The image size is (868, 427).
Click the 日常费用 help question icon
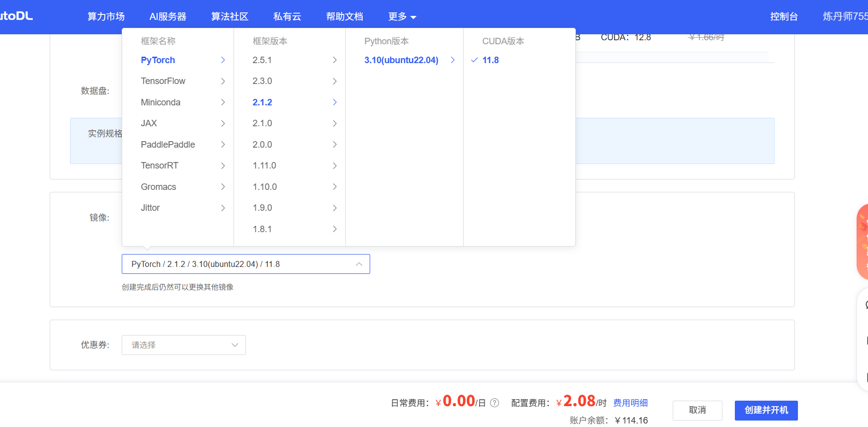tap(494, 403)
